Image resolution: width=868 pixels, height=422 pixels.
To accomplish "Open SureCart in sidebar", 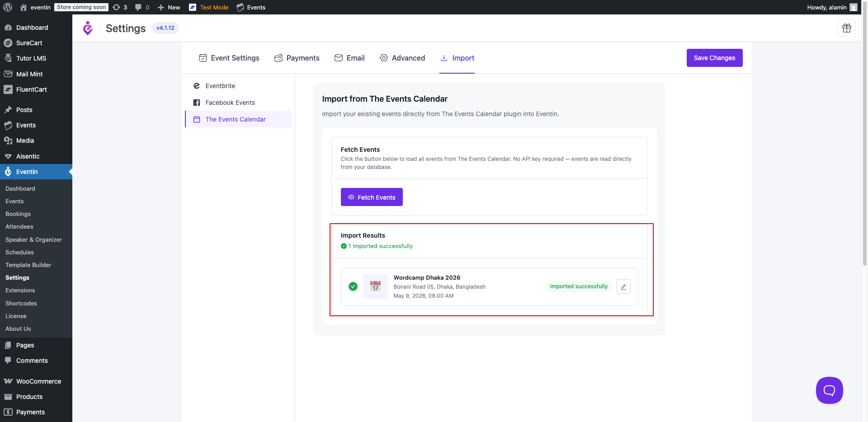I will click(36, 43).
